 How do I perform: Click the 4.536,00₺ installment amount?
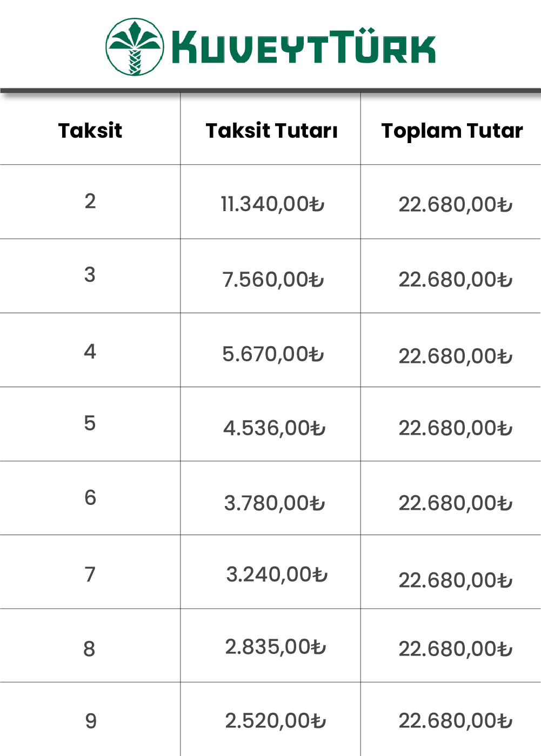275,428
